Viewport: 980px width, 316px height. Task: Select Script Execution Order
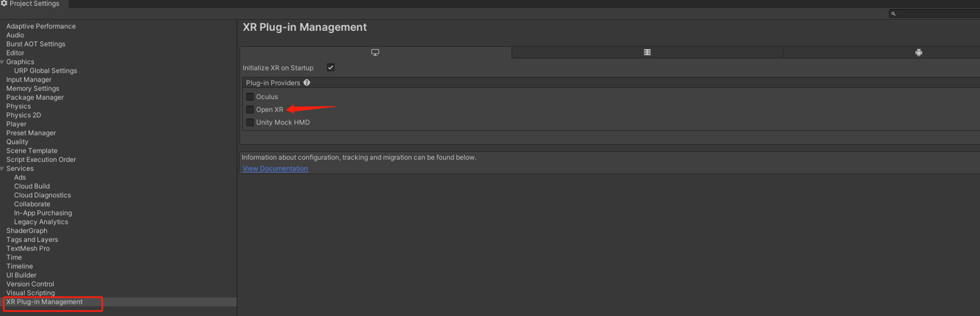[x=41, y=160]
